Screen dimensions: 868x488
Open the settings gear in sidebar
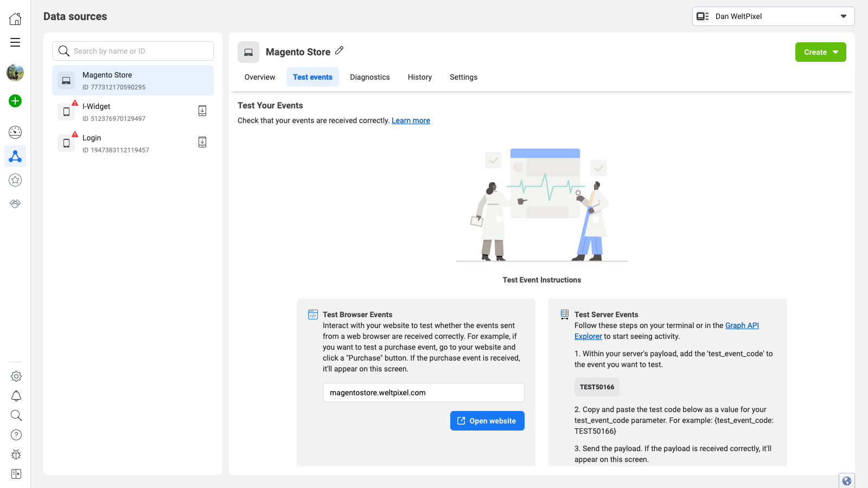16,376
